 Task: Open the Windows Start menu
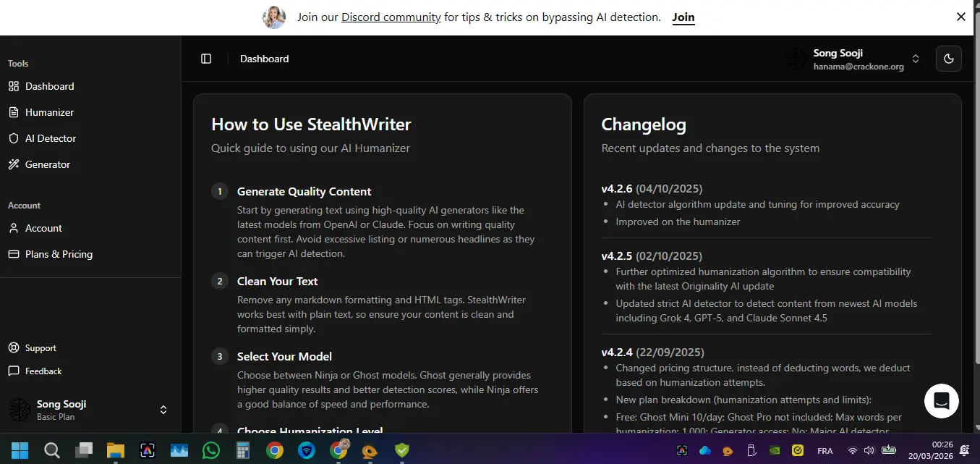(20, 450)
